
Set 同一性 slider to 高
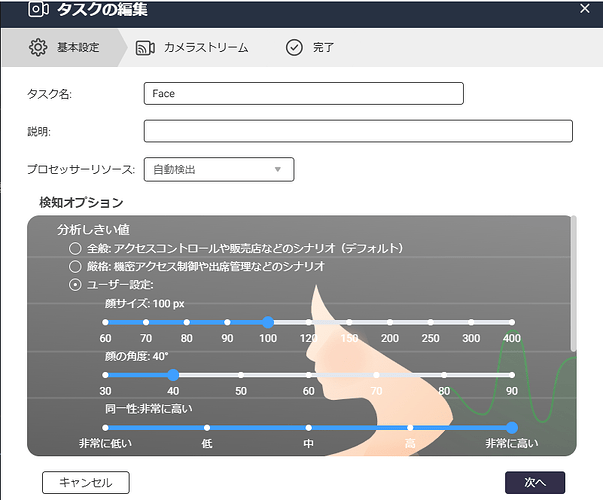[410, 428]
